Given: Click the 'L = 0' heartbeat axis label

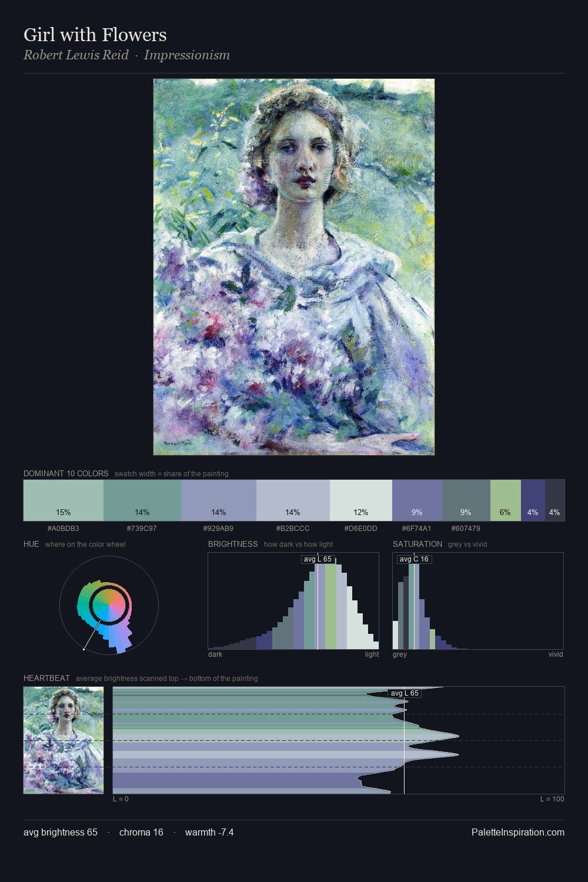Looking at the screenshot, I should click(x=121, y=799).
